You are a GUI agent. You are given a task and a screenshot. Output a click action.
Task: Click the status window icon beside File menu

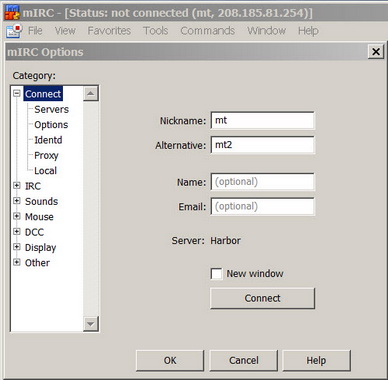pyautogui.click(x=14, y=31)
